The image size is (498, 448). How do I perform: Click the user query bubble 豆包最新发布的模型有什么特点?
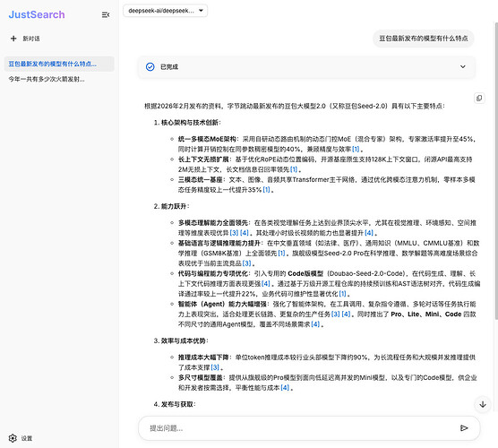pyautogui.click(x=423, y=39)
